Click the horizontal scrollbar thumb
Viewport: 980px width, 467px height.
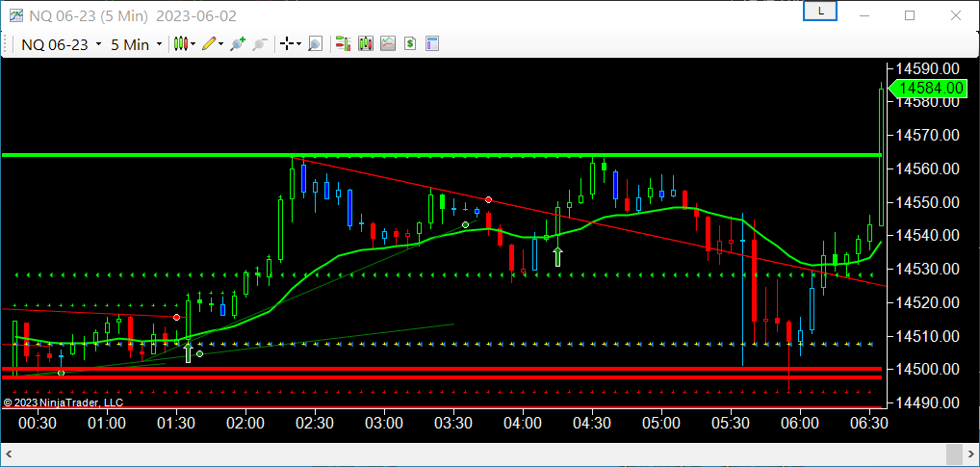[954, 453]
